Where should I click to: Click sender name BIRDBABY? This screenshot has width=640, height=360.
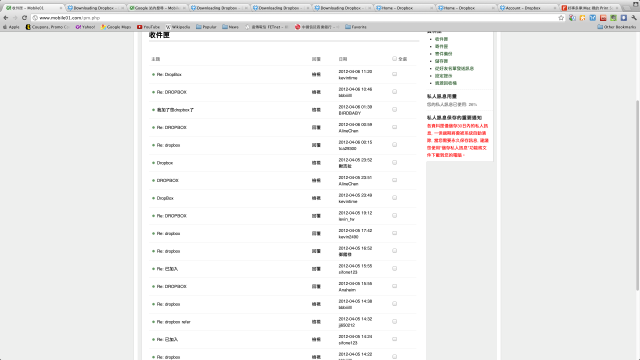coord(350,113)
